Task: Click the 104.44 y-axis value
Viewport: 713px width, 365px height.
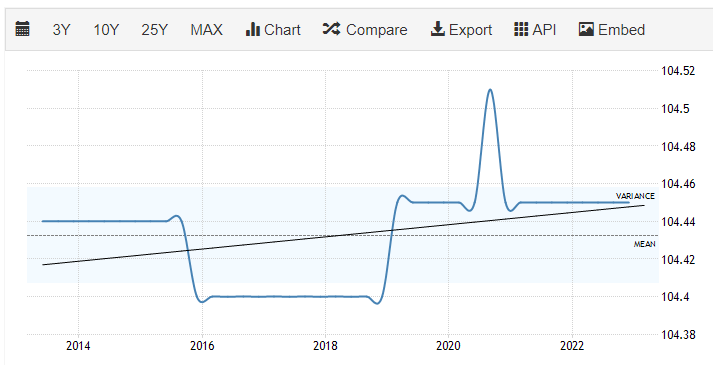Action: point(678,221)
